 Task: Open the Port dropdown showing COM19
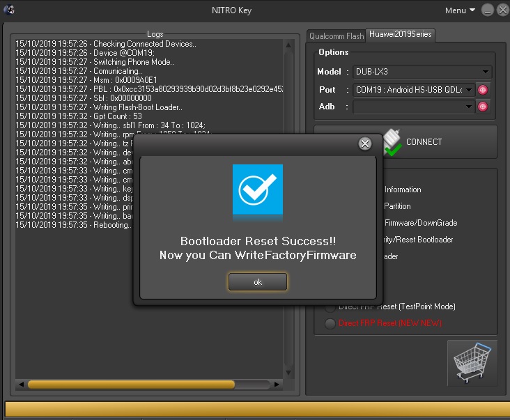414,90
